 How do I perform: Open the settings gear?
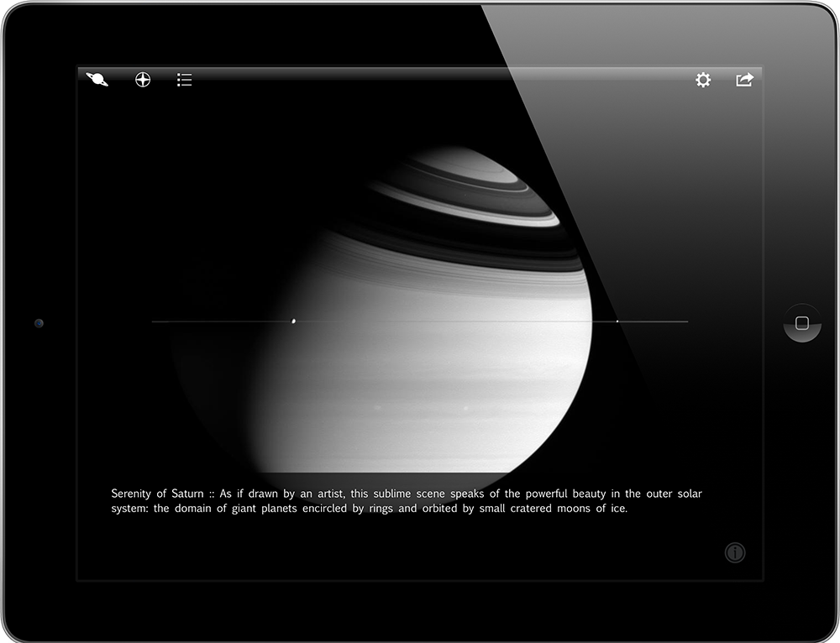click(x=703, y=80)
